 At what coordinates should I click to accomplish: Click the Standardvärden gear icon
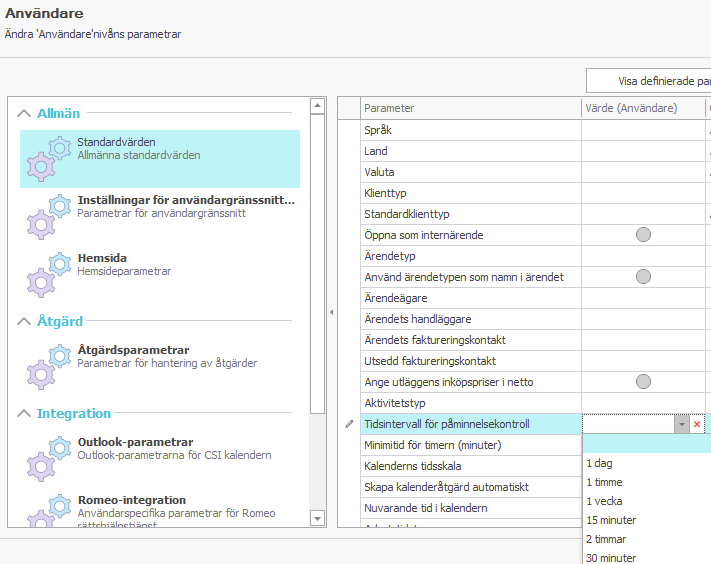[47, 158]
